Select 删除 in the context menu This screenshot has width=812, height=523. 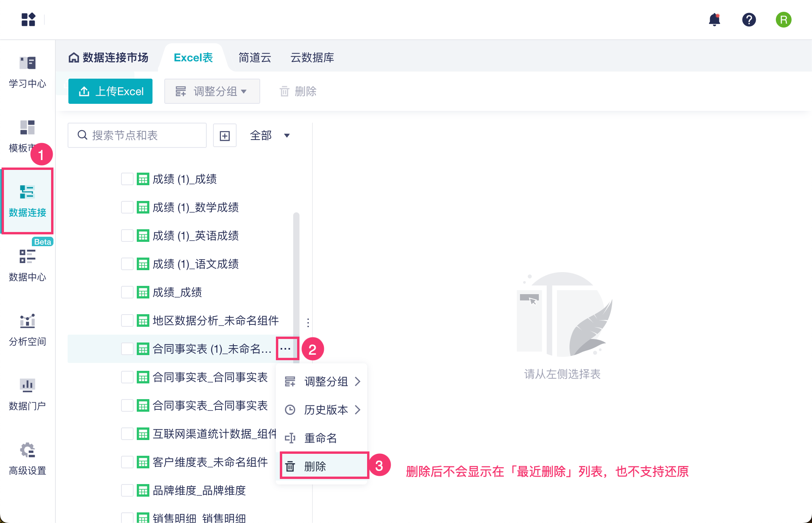(x=315, y=466)
